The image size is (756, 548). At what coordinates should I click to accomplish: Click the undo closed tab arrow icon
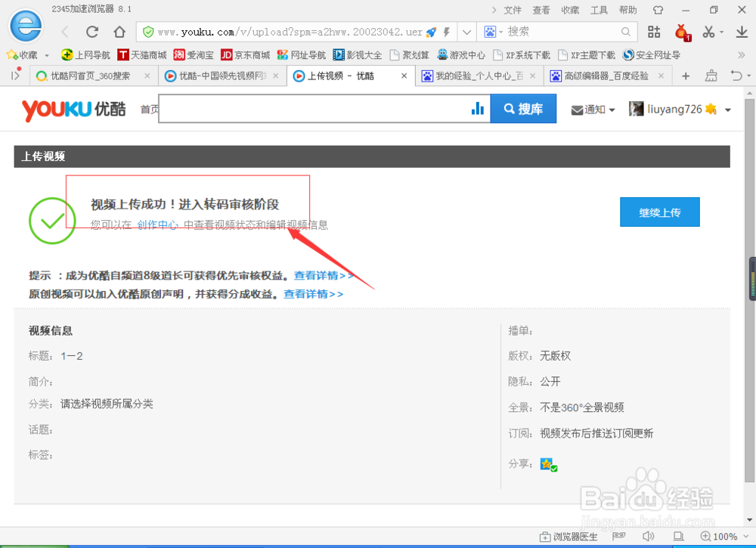tap(736, 76)
